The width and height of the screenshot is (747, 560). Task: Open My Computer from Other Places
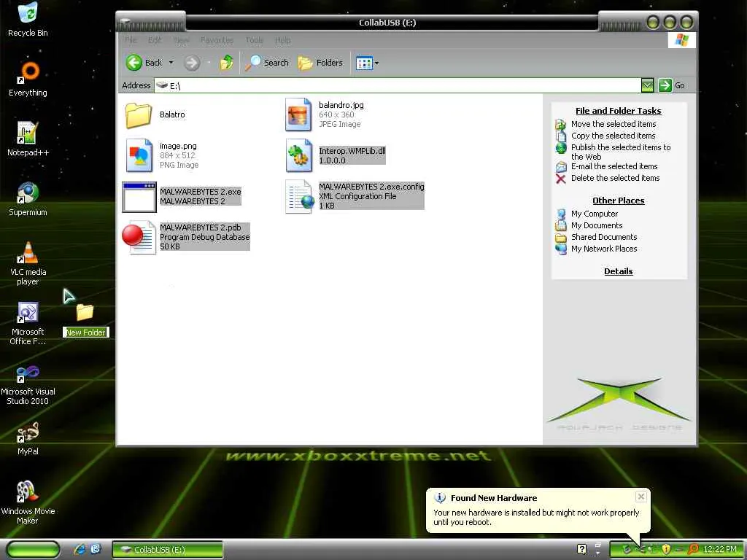pos(594,214)
